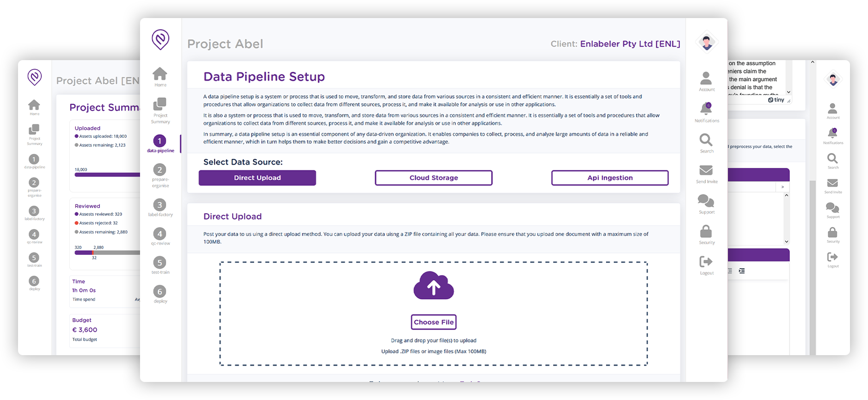868x400 pixels.
Task: Open the Send Invite envelope icon
Action: (x=706, y=170)
